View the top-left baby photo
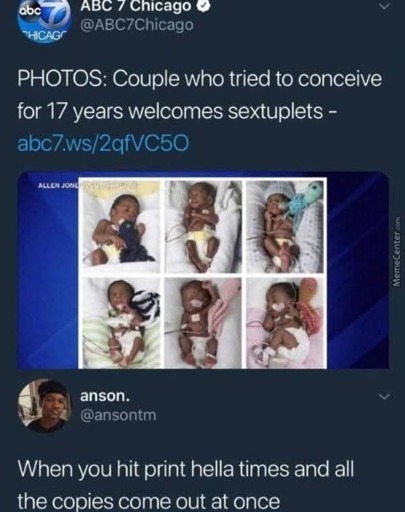This screenshot has height=512, width=405. 121,227
